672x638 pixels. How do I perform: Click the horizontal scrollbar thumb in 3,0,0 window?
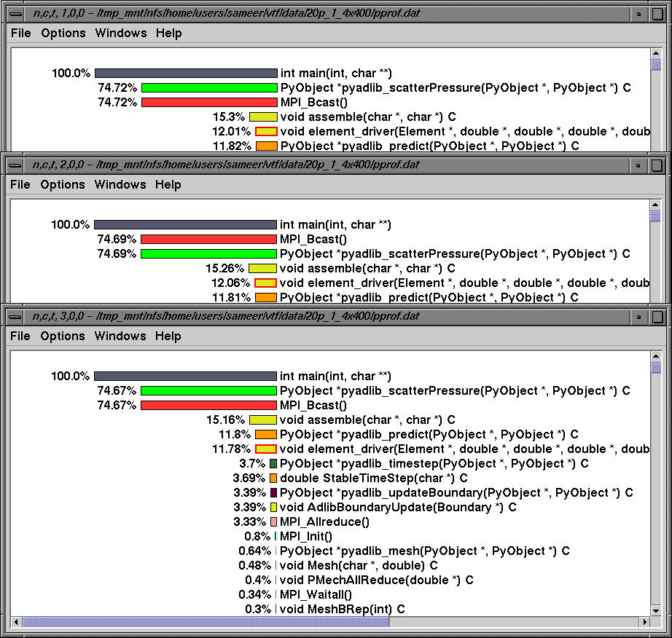206,621
